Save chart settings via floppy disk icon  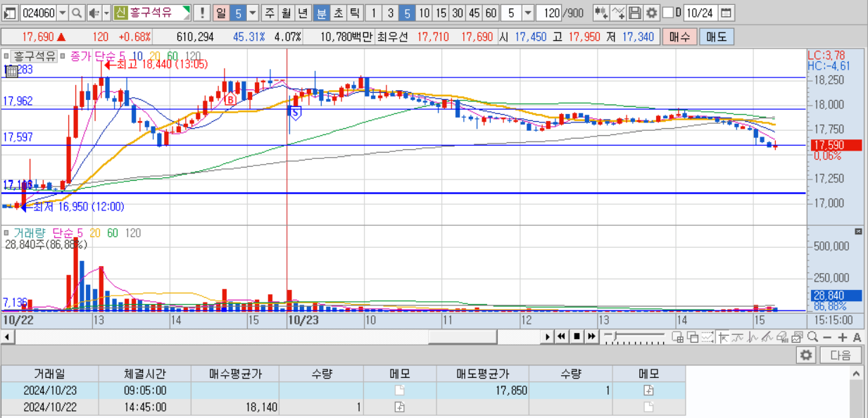(634, 13)
